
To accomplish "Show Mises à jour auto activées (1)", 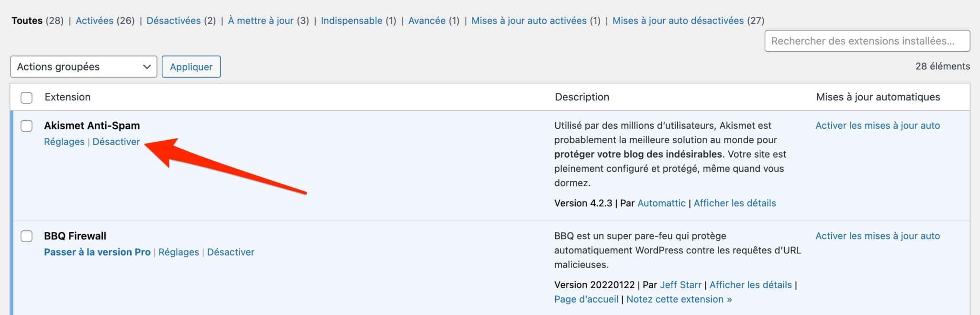I will [x=536, y=21].
